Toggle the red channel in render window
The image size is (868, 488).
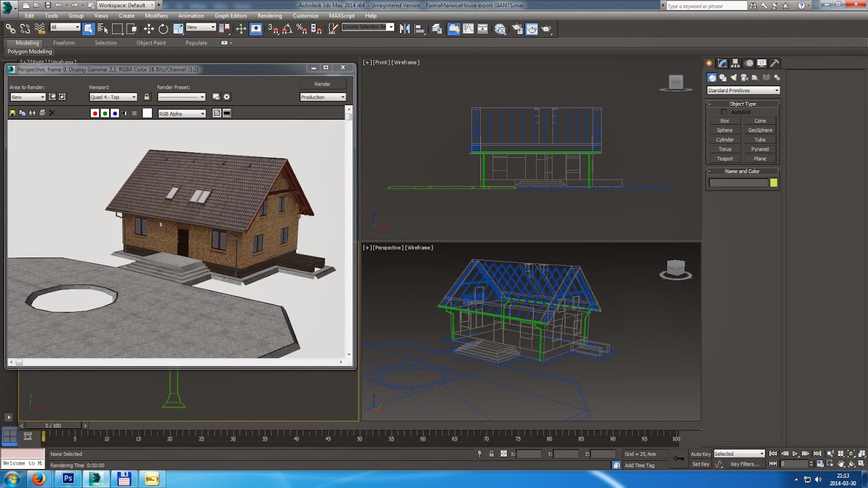(95, 113)
